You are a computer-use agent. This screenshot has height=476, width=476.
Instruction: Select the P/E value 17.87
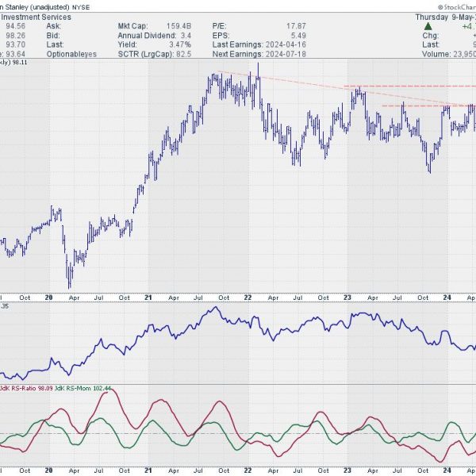[x=296, y=26]
